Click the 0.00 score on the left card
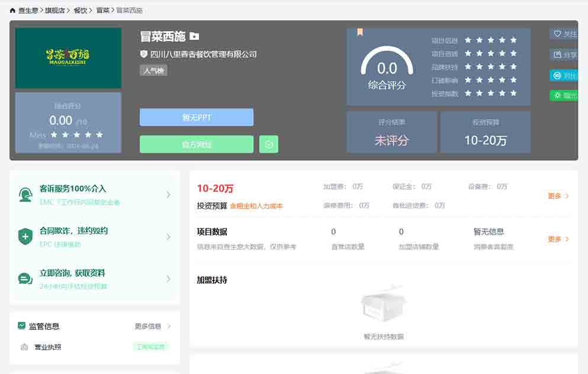 (x=61, y=121)
